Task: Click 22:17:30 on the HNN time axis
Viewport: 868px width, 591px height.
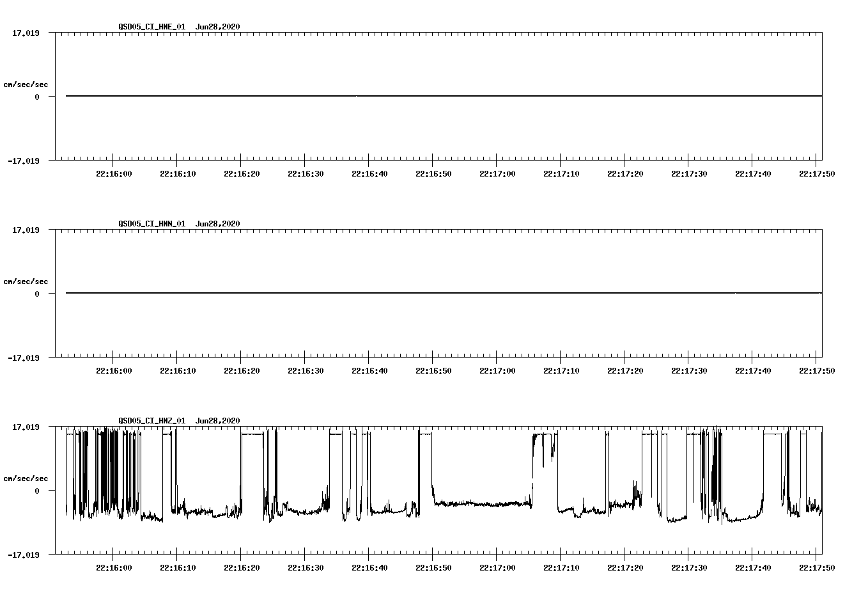Action: pyautogui.click(x=689, y=371)
